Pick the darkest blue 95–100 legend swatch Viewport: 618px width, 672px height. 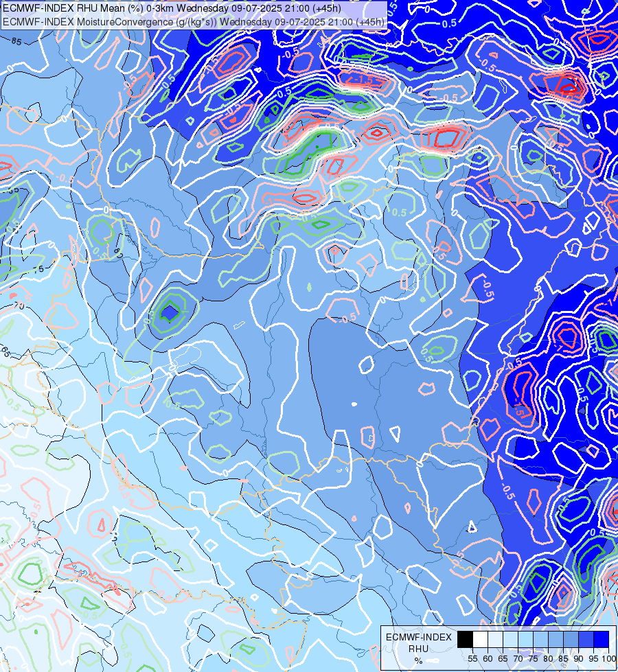601,639
